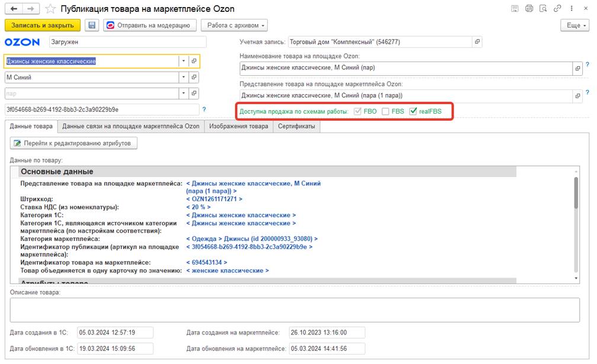Image resolution: width=597 pixels, height=364 pixels.
Task: Open the print dialog via printer icon
Action: pyautogui.click(x=529, y=8)
